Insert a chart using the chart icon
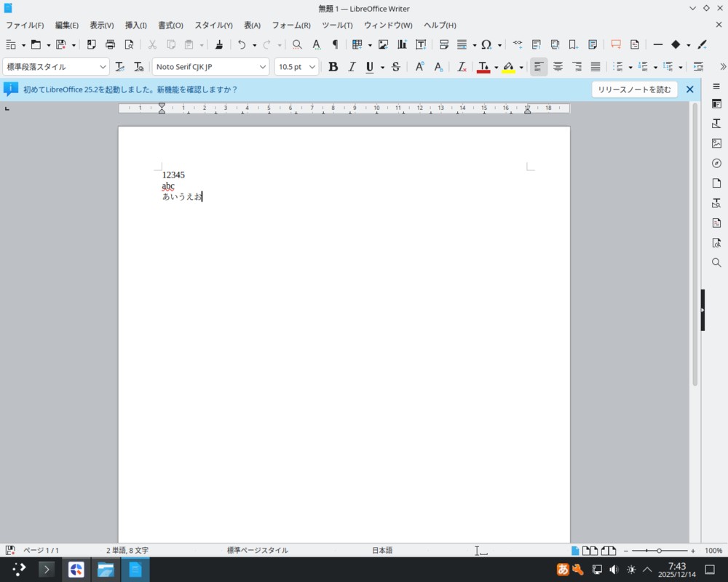The height and width of the screenshot is (582, 728). coord(402,44)
